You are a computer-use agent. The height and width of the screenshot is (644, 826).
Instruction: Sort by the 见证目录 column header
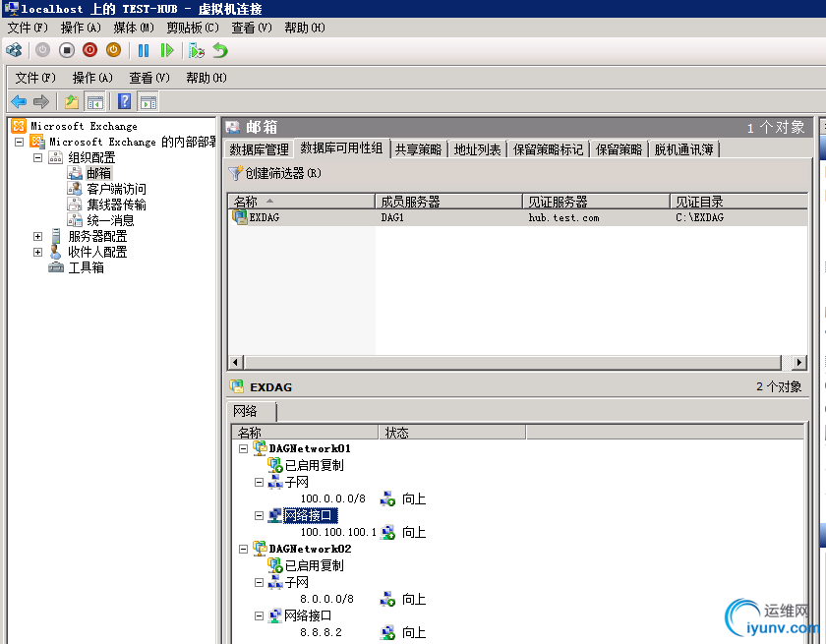pos(738,202)
